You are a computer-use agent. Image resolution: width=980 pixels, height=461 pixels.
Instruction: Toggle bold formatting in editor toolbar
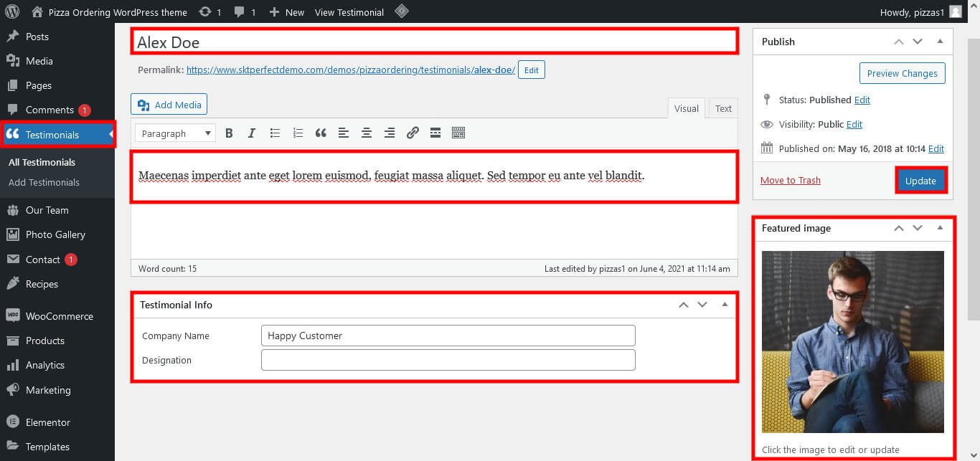(229, 133)
